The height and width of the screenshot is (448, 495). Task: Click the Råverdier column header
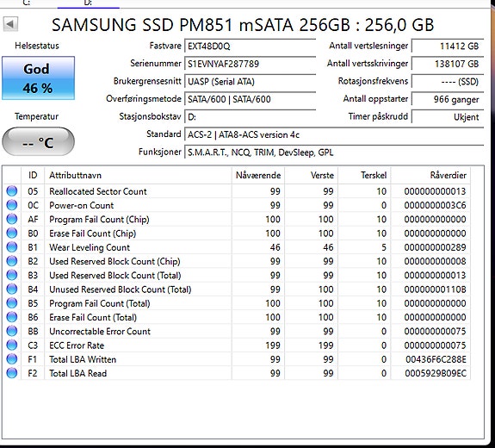click(x=431, y=176)
